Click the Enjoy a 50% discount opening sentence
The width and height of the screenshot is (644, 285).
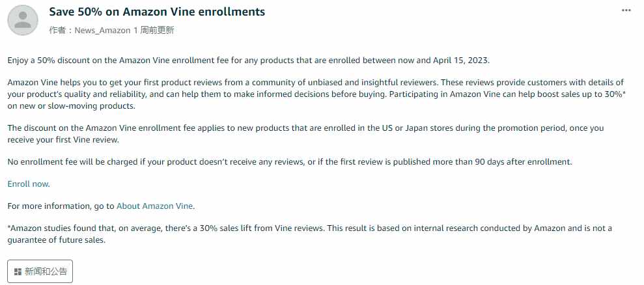(x=249, y=61)
